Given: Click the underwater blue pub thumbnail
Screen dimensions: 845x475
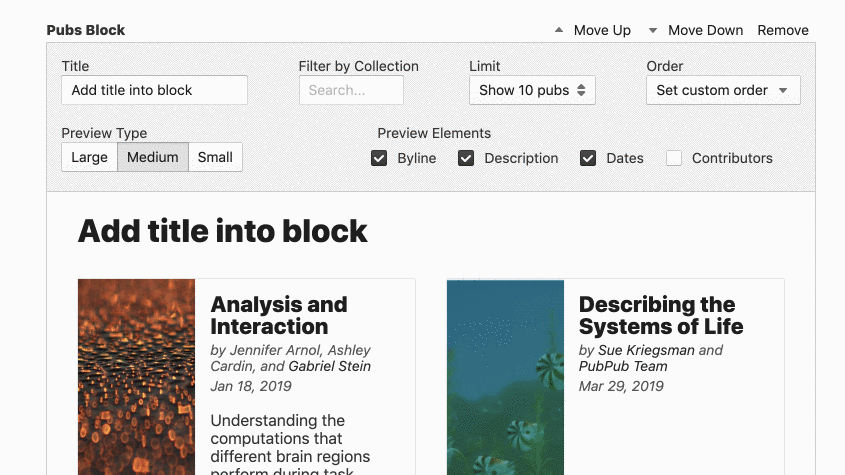Looking at the screenshot, I should [505, 377].
